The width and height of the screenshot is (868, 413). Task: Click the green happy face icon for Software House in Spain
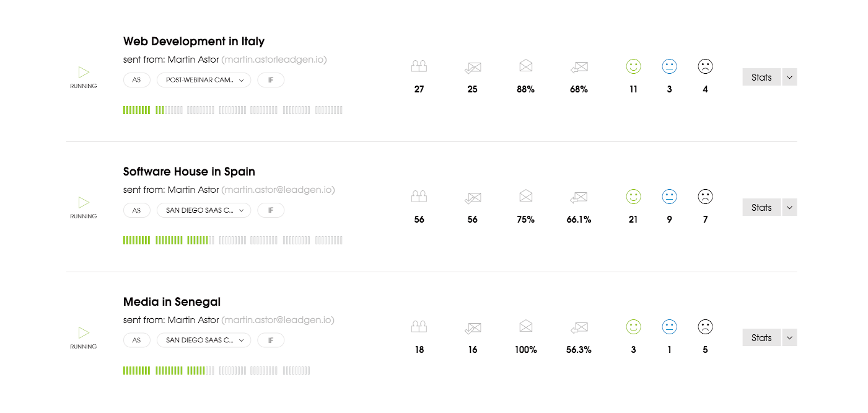[x=633, y=197]
